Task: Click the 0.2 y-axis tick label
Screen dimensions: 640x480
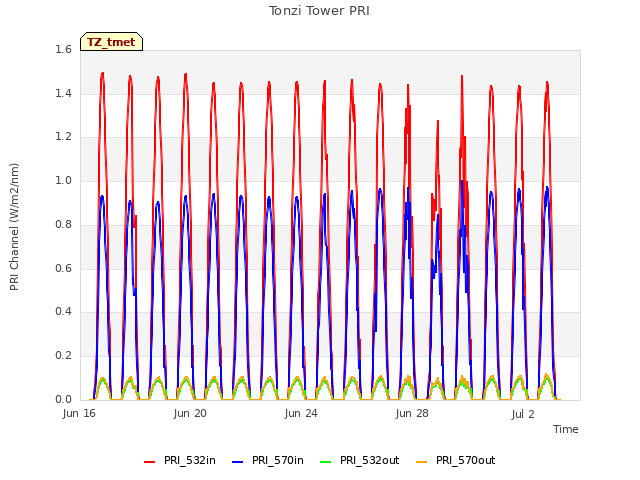Action: tap(63, 356)
